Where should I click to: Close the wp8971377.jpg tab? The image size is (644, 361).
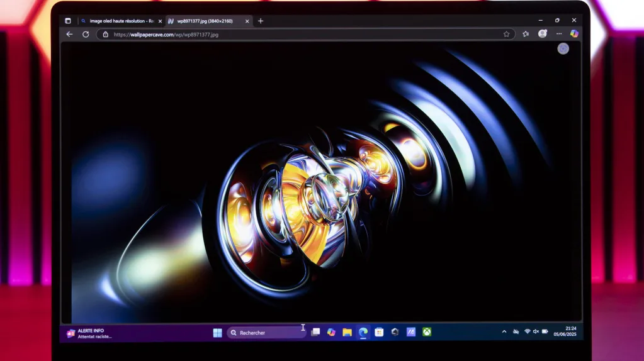tap(247, 21)
